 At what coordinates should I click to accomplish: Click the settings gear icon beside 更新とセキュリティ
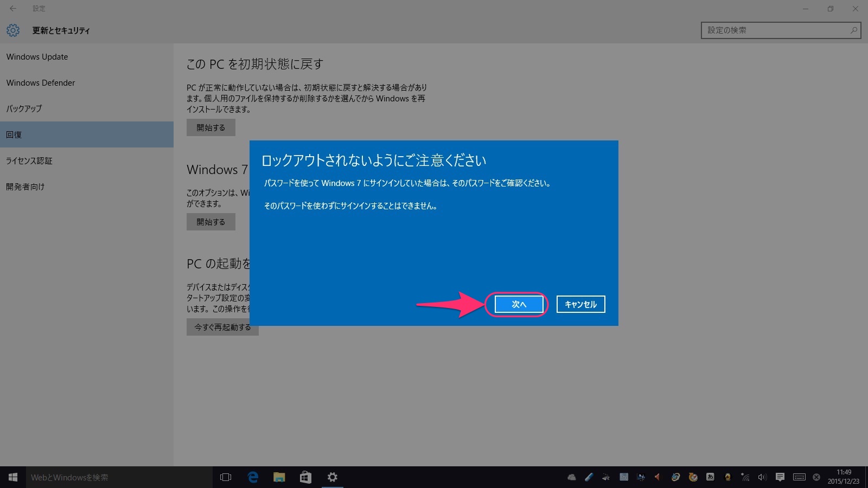(13, 30)
